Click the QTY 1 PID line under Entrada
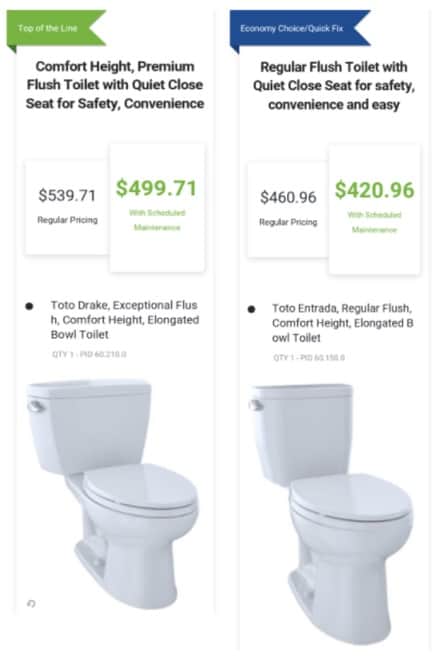 point(309,357)
